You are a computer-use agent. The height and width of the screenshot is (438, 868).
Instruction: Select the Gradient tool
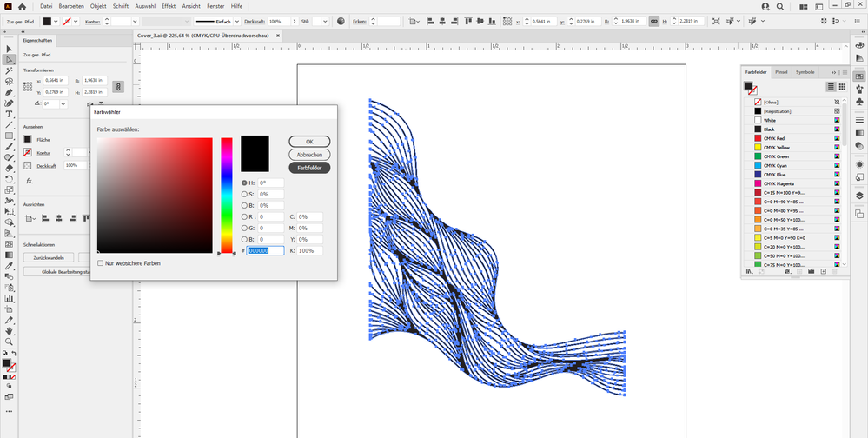9,255
